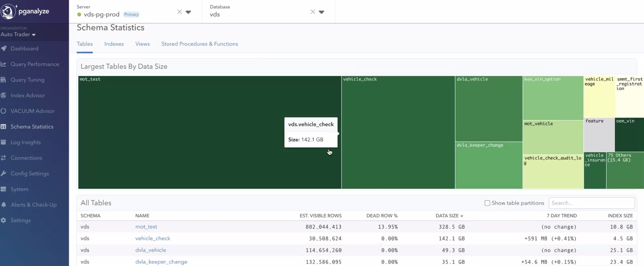Open Config Settings via wrench icon

pos(3,174)
